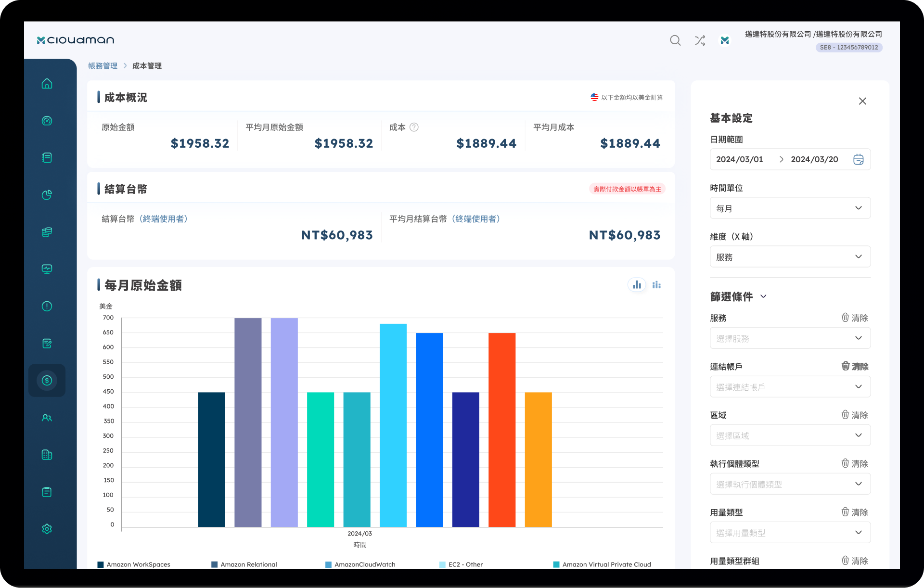Toggle EC2 - Other legend item
924x588 pixels.
pyautogui.click(x=461, y=564)
